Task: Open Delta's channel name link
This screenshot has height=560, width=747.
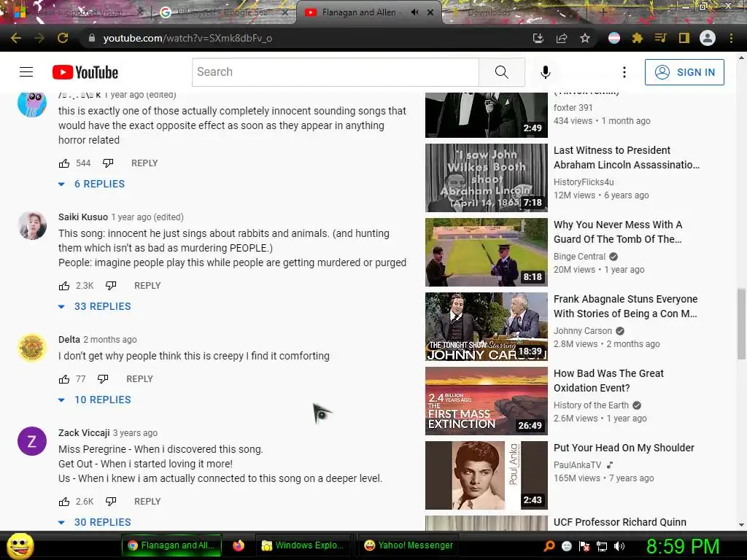Action: [x=69, y=340]
